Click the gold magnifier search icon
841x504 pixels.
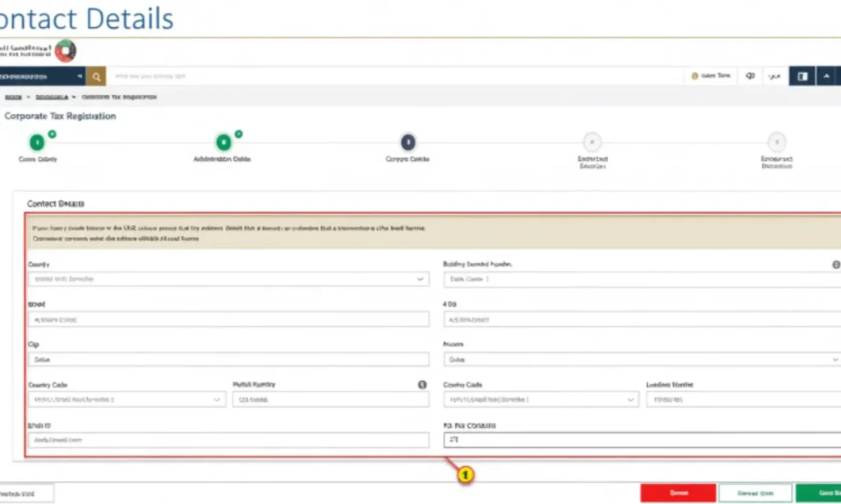click(x=97, y=76)
